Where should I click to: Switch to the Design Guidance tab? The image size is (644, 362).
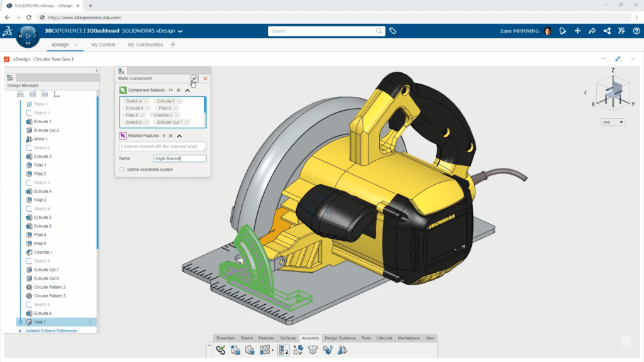(x=340, y=338)
